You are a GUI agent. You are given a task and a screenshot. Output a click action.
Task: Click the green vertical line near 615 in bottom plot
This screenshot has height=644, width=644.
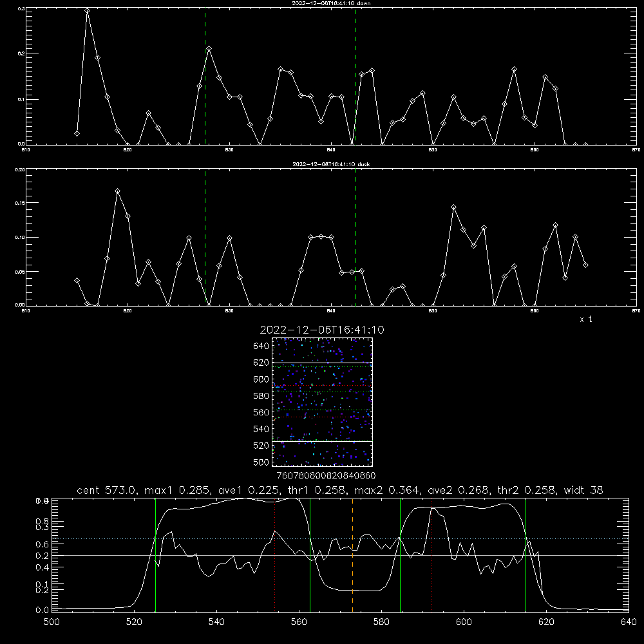point(526,555)
